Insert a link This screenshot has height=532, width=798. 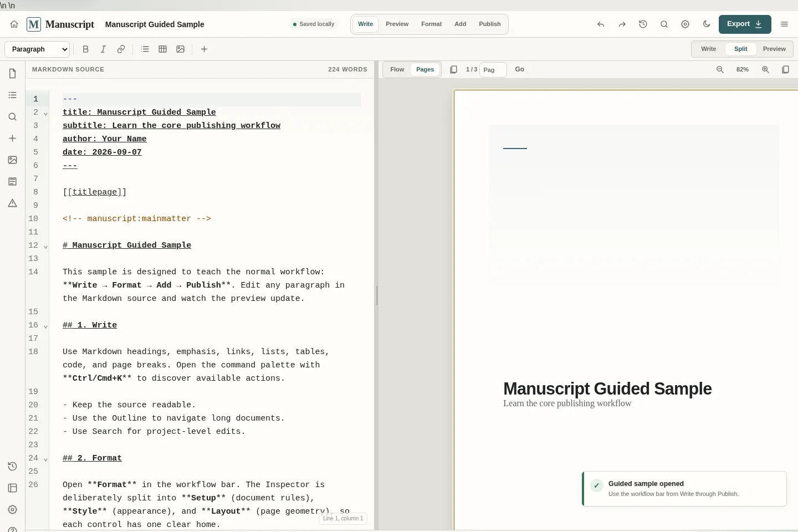(x=121, y=49)
